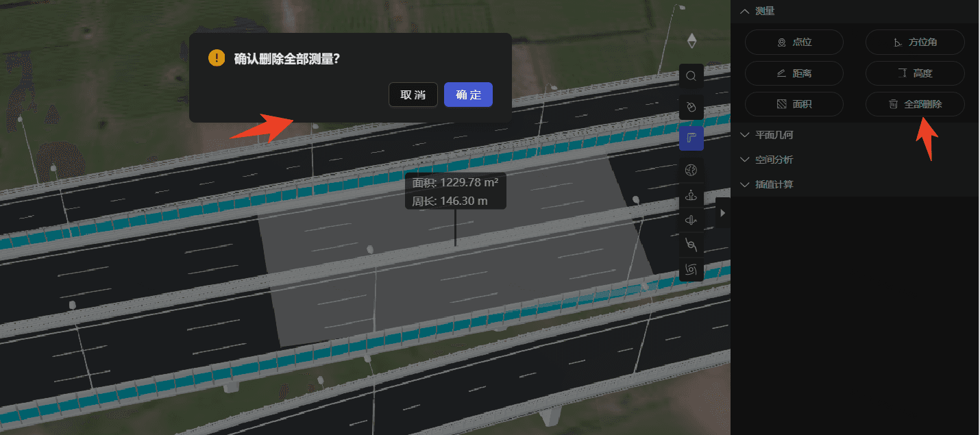Click the globe view icon
This screenshot has height=435, width=980.
click(691, 170)
